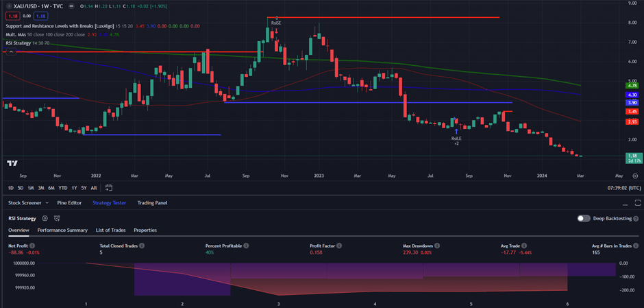
Task: Open the Performance Summary sub-tab
Action: [62, 230]
